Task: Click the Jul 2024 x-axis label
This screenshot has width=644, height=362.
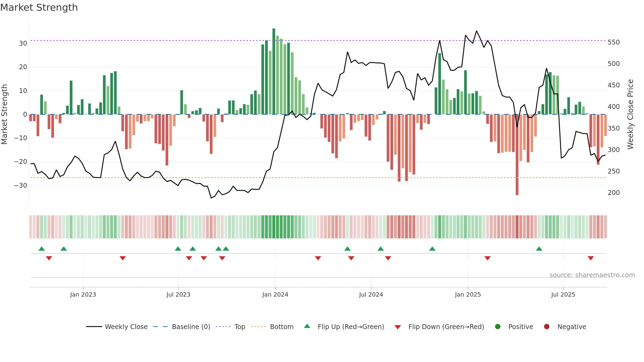Action: pos(371,294)
